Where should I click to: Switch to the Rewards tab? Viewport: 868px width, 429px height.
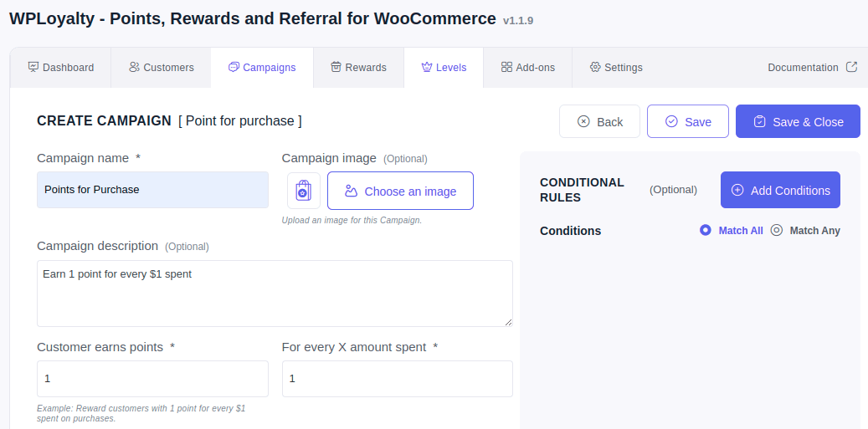359,68
